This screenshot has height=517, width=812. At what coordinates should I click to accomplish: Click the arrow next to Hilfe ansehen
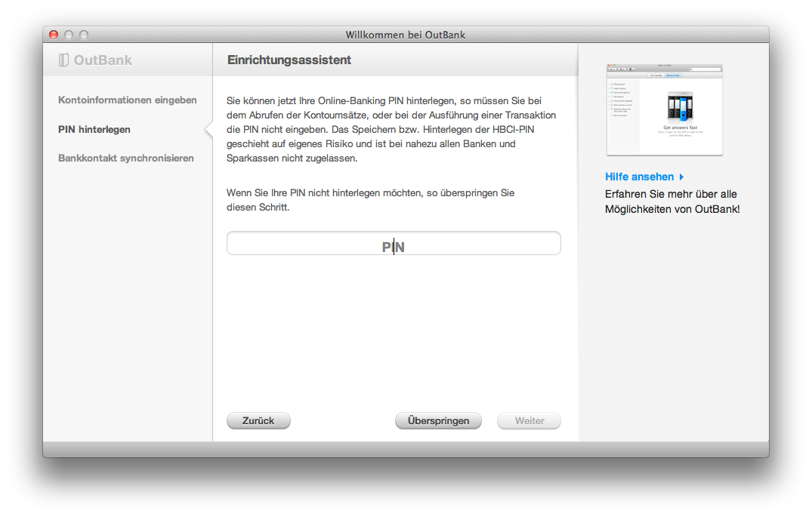point(681,177)
